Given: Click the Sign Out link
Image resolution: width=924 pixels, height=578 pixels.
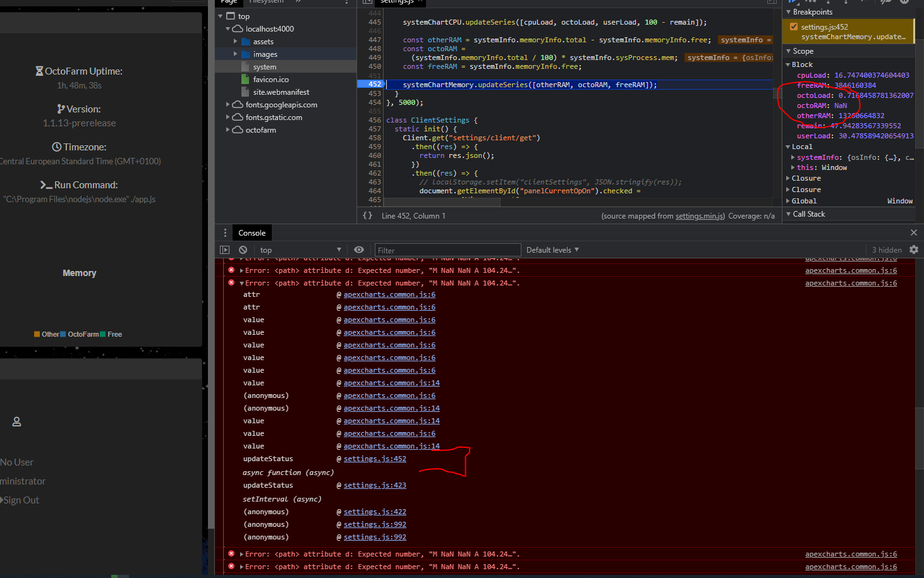Looking at the screenshot, I should click(x=21, y=500).
